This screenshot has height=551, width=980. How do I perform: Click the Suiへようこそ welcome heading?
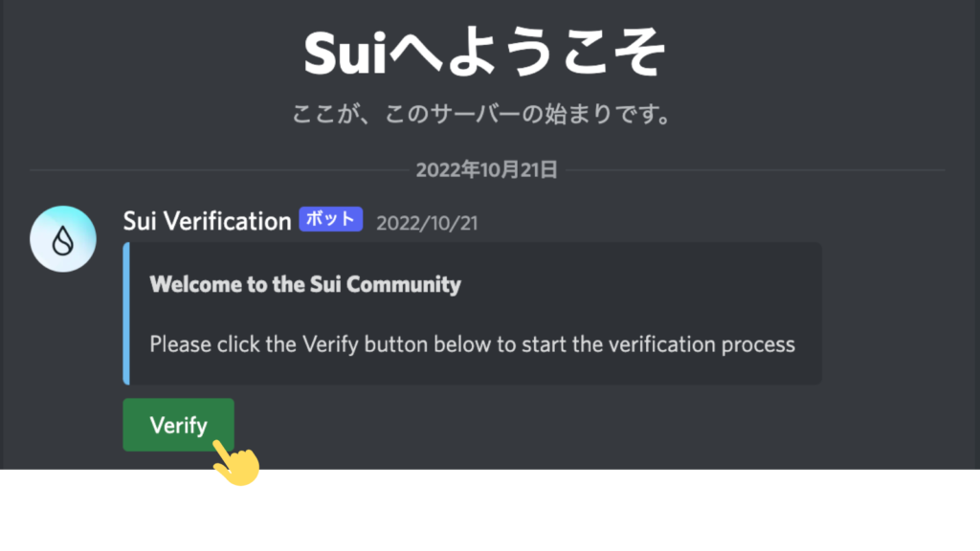tap(485, 54)
